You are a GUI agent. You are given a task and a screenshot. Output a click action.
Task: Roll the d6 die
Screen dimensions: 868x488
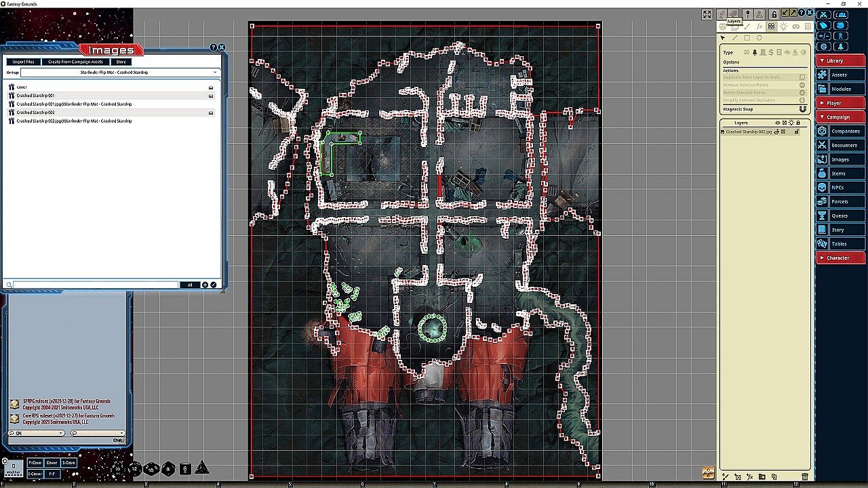coord(185,468)
